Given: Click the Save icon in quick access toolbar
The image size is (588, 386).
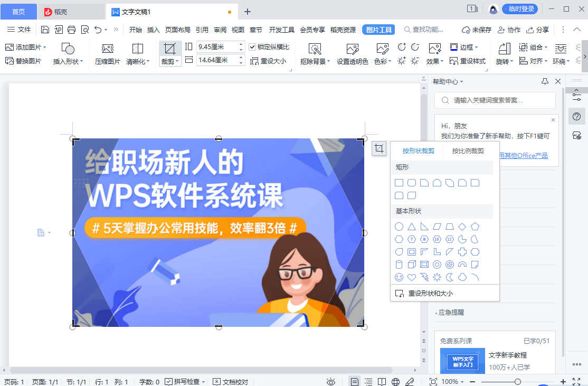Looking at the screenshot, I should pyautogui.click(x=45, y=30).
